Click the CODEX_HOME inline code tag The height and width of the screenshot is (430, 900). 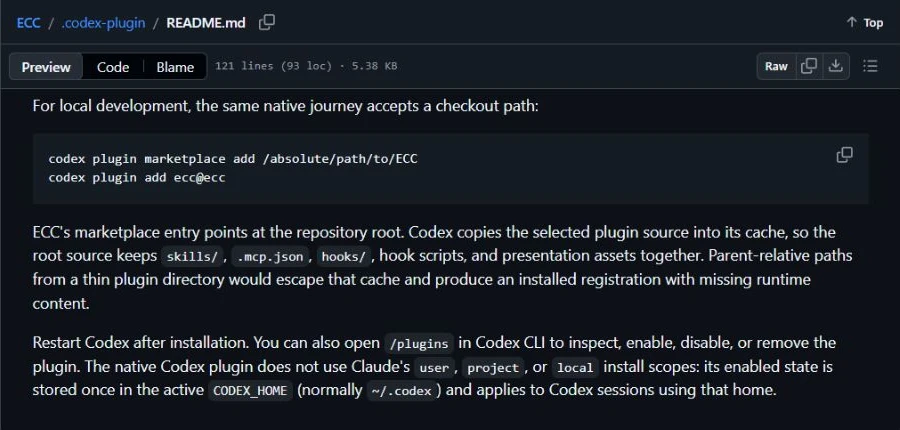(x=250, y=391)
